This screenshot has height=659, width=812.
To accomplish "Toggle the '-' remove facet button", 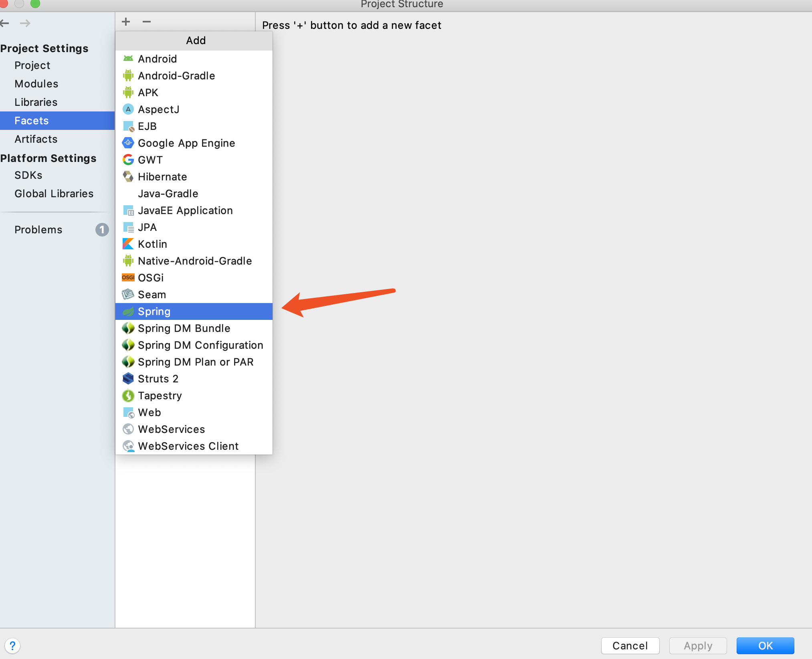I will pos(147,22).
